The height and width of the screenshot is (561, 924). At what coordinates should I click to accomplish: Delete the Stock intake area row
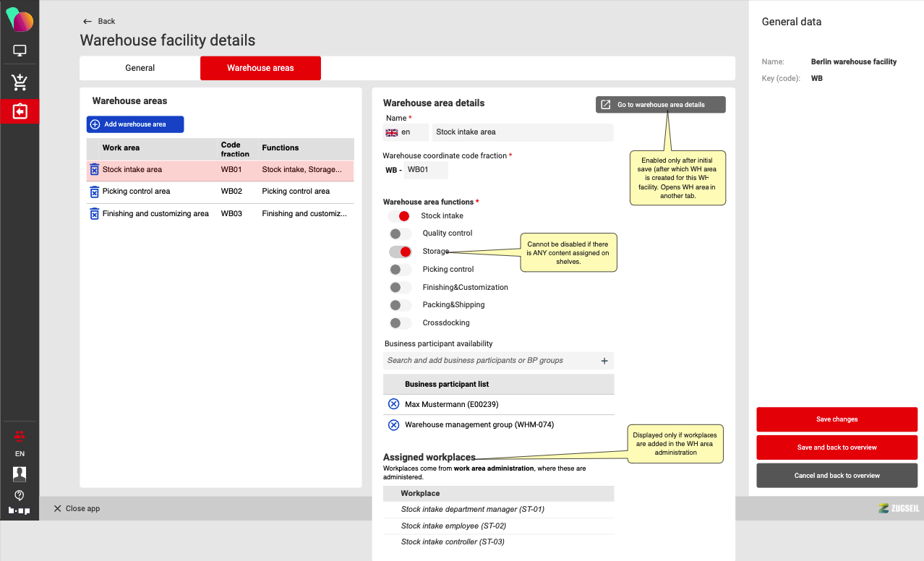94,170
